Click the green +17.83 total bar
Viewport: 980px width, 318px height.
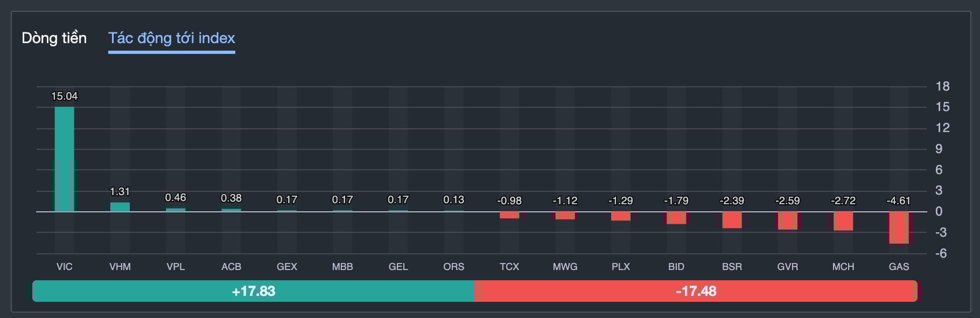[253, 291]
